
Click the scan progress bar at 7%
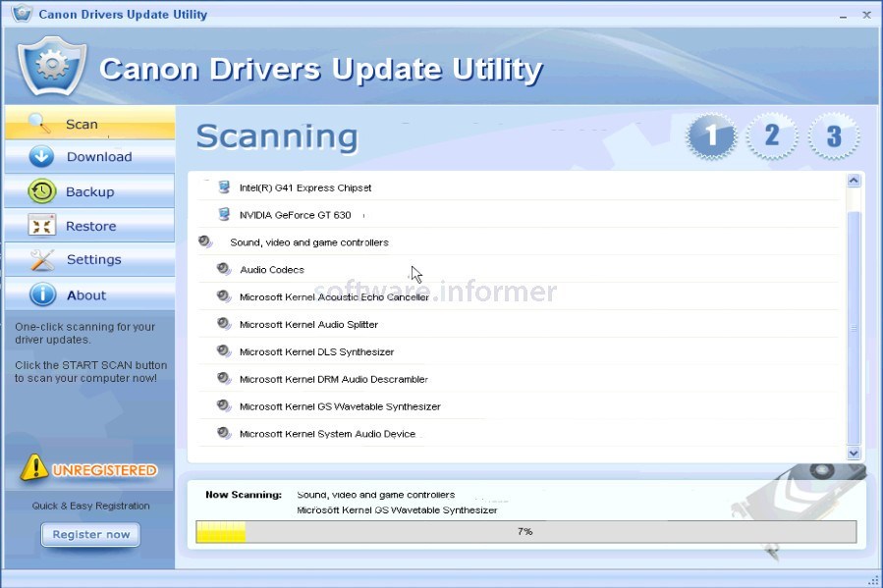coord(526,532)
